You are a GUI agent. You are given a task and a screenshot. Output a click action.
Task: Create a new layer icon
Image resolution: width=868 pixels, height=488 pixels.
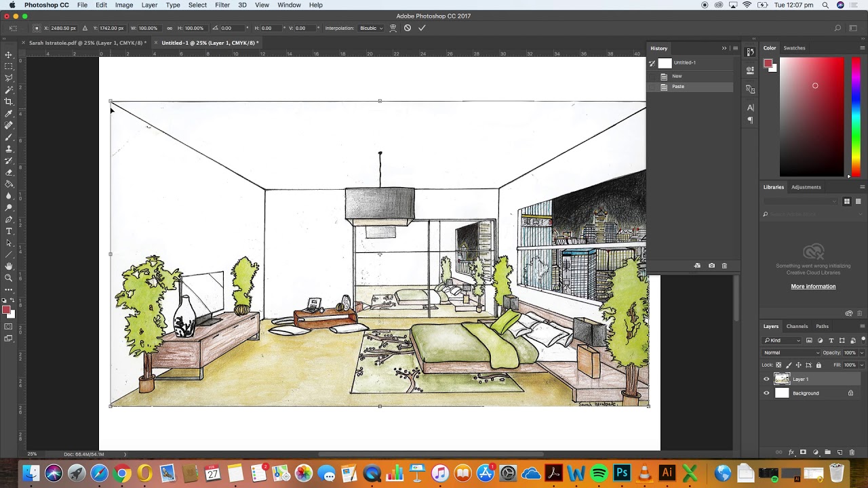[x=840, y=452]
